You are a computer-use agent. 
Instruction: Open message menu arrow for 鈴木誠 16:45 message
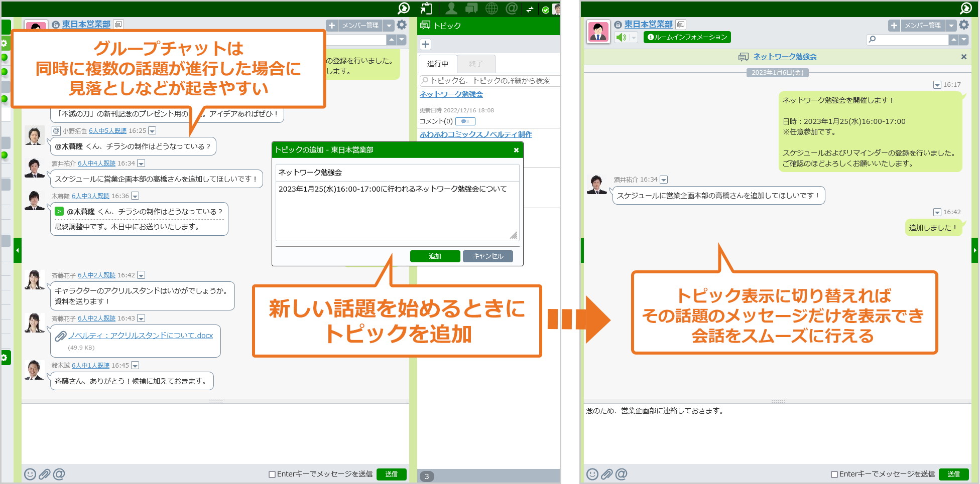[135, 366]
